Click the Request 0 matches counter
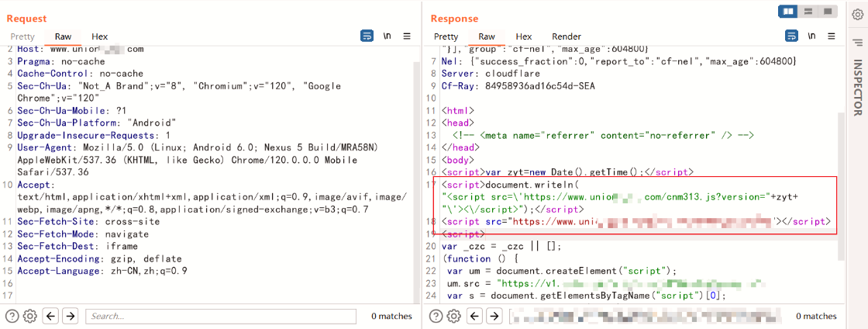 pyautogui.click(x=391, y=317)
